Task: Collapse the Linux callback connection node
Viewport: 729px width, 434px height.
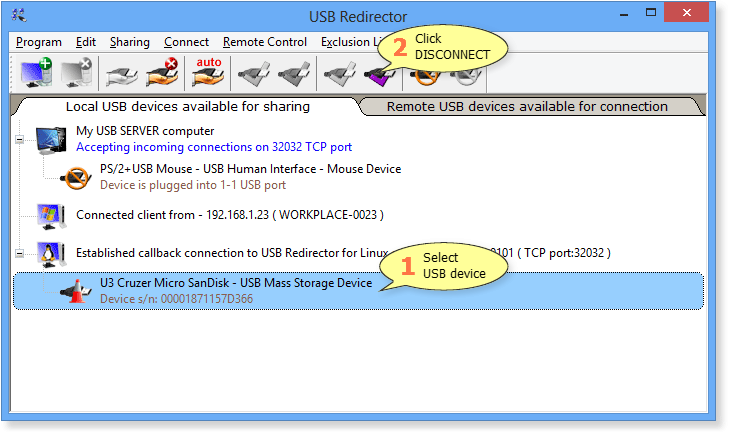Action: click(x=20, y=253)
